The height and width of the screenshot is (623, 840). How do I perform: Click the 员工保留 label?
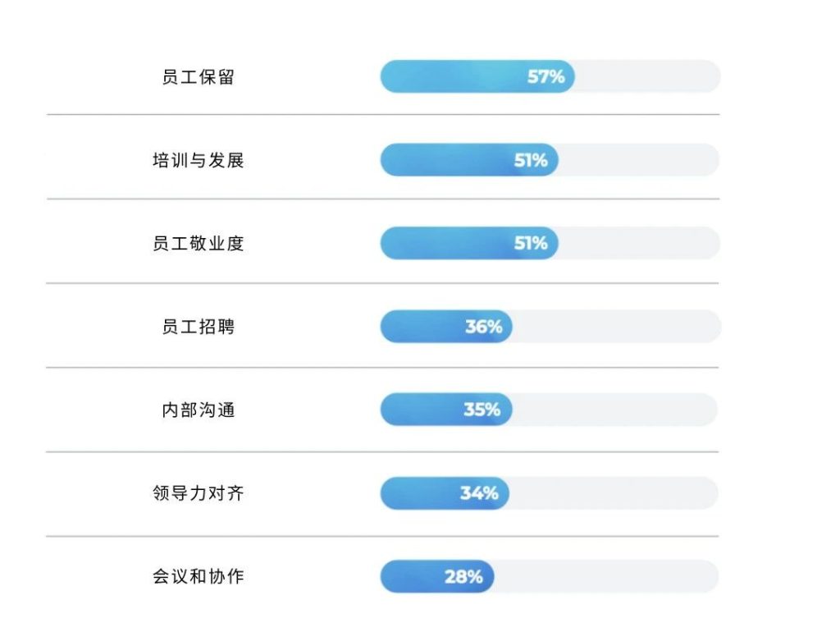coord(199,77)
